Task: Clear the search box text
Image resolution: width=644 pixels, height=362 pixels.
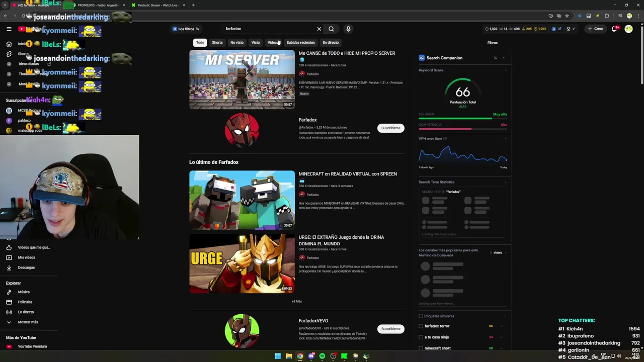Action: point(319,29)
